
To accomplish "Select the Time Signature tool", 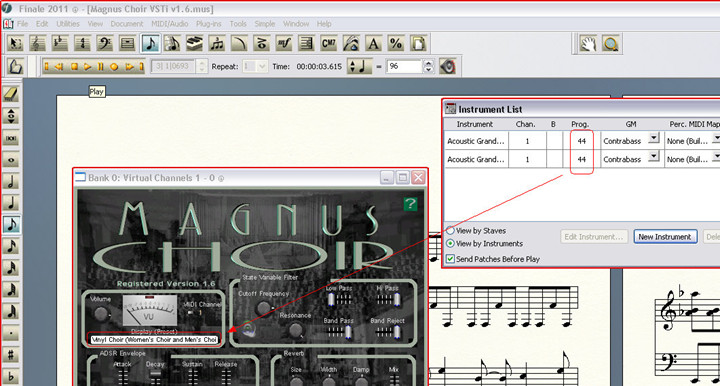I will coord(82,44).
